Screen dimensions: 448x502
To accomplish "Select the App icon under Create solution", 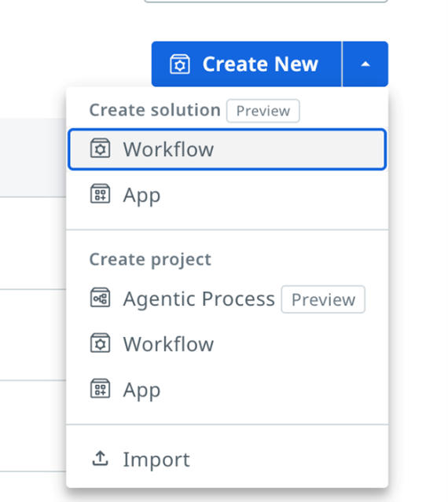I will click(x=101, y=194).
